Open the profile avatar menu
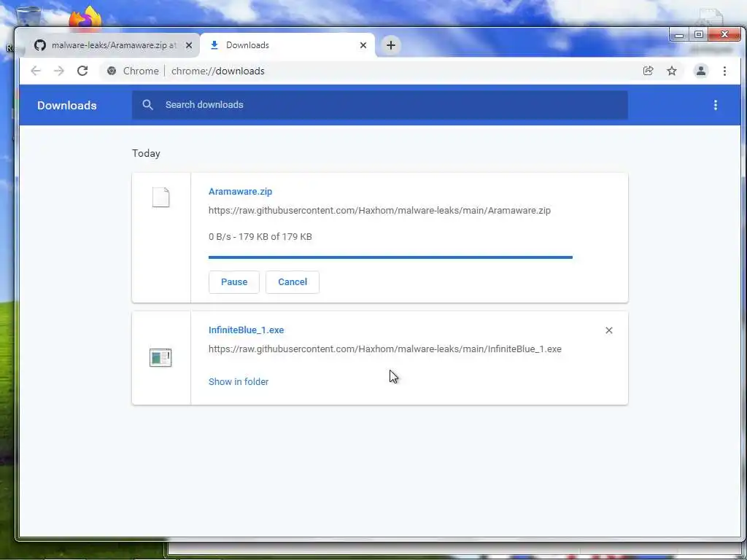 coord(701,71)
